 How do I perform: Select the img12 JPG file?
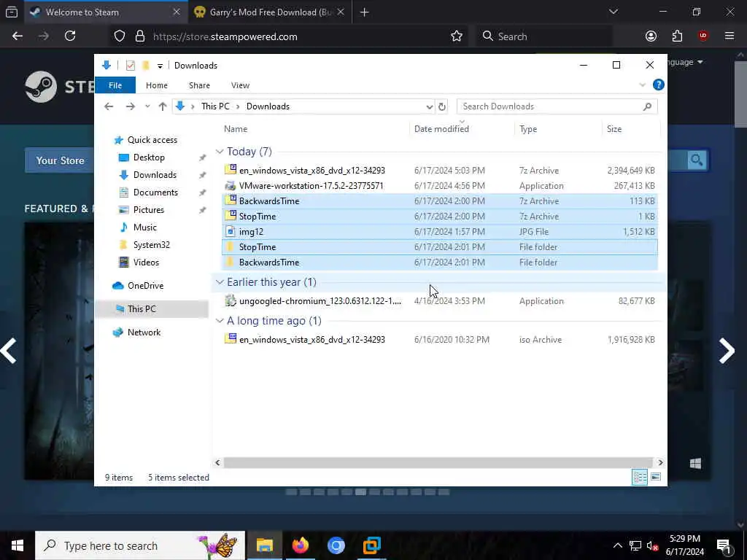(x=440, y=232)
